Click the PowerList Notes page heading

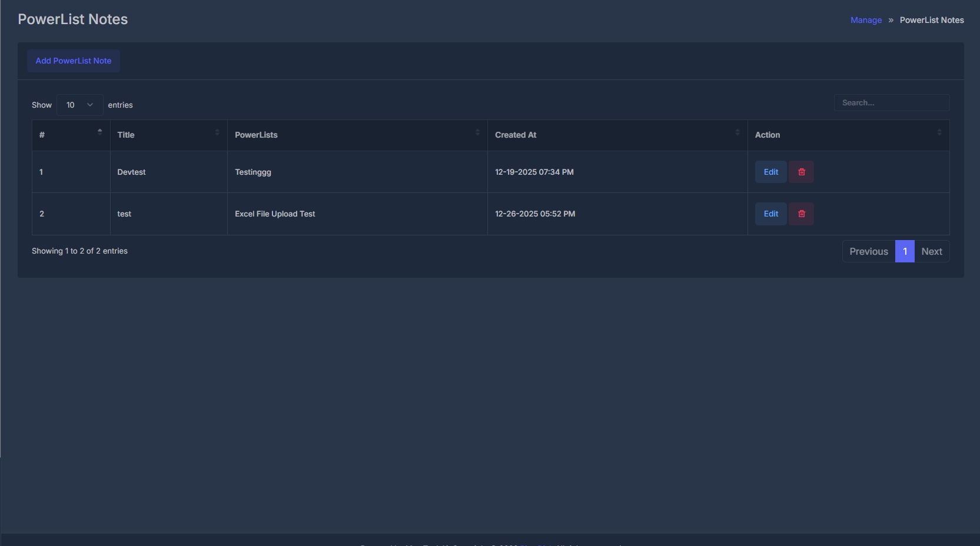[x=73, y=19]
